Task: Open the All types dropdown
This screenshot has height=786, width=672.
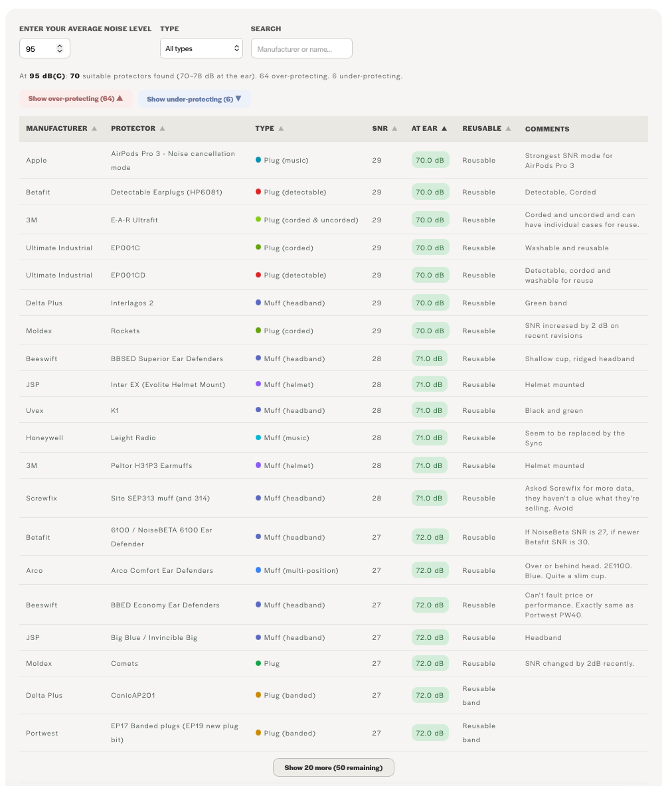Action: pyautogui.click(x=202, y=48)
